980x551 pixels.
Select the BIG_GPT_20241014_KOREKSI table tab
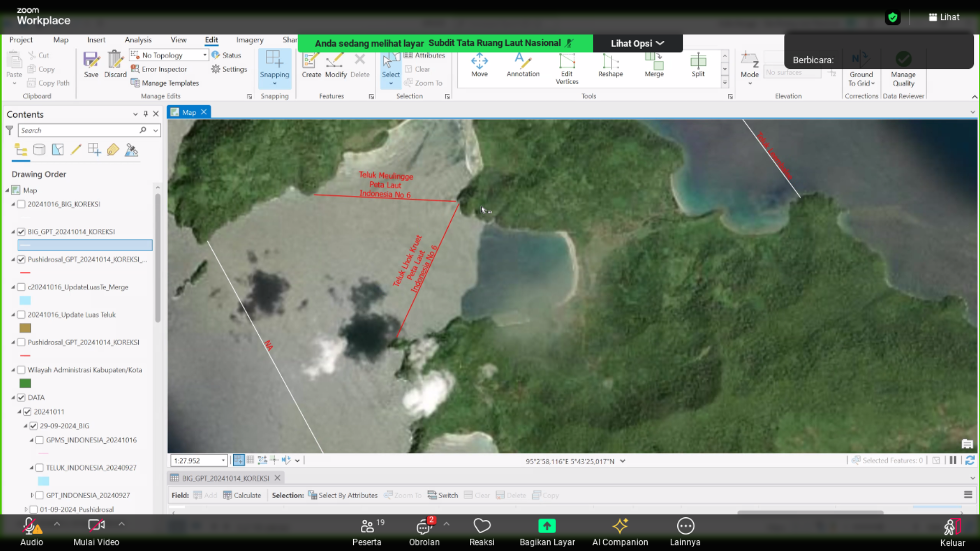click(225, 478)
